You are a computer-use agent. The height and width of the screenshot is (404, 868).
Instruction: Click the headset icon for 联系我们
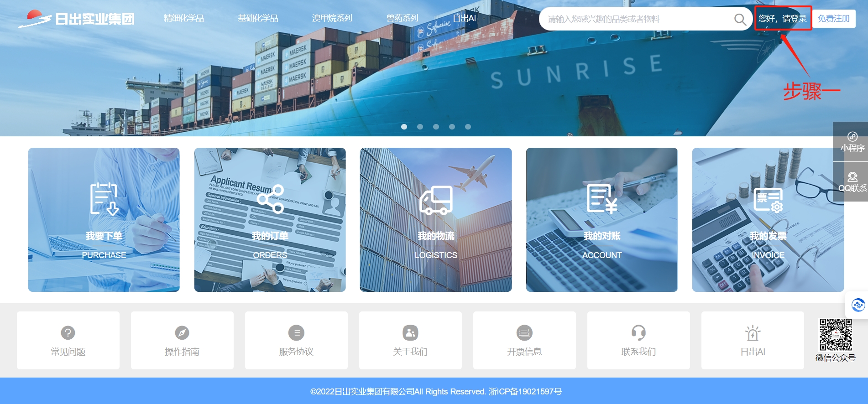pos(638,333)
